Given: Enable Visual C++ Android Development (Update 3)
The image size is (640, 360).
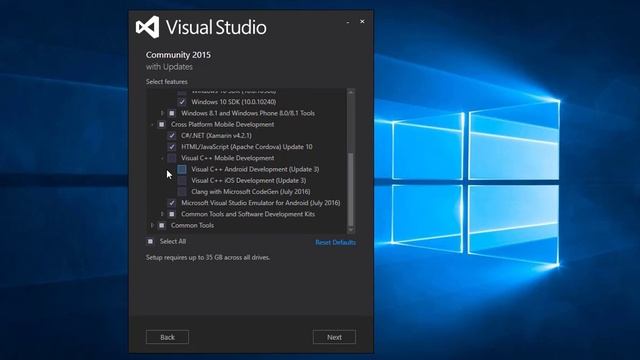Looking at the screenshot, I should [182, 169].
